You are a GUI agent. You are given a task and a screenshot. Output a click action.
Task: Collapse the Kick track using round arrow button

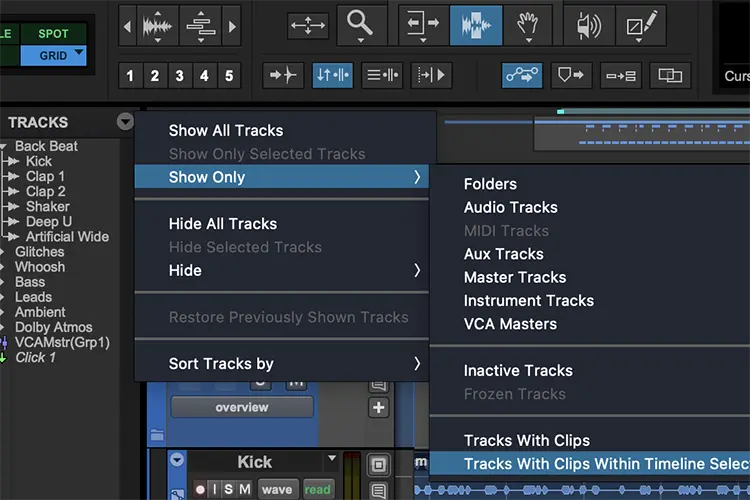click(x=177, y=460)
